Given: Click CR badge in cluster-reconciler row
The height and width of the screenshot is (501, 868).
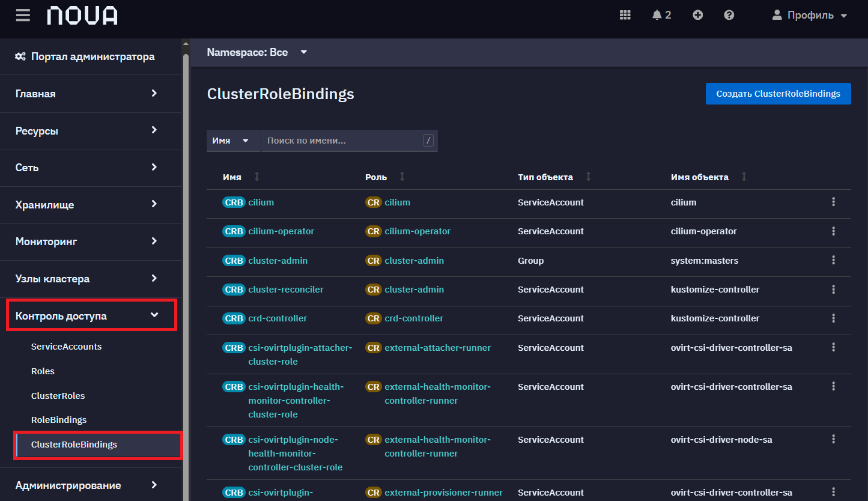Looking at the screenshot, I should click(374, 290).
